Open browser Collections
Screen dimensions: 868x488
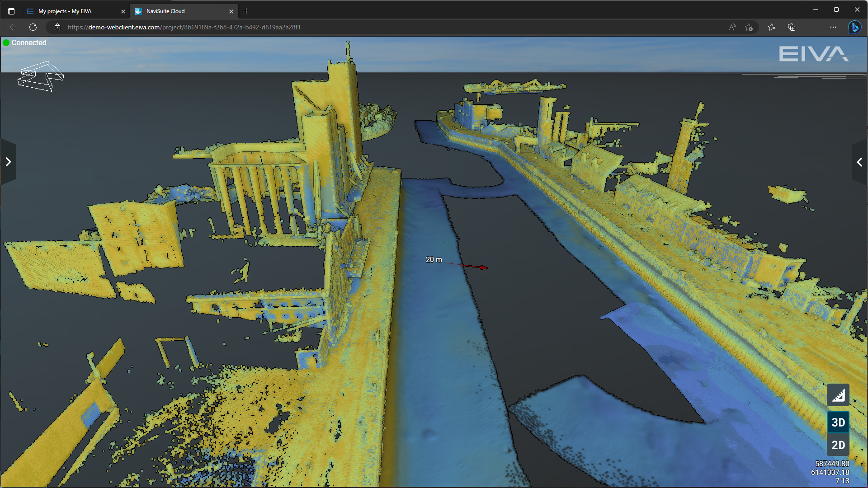click(x=792, y=27)
